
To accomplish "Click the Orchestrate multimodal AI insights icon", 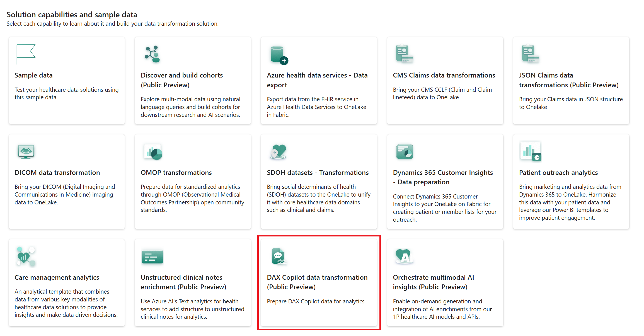I will [405, 256].
